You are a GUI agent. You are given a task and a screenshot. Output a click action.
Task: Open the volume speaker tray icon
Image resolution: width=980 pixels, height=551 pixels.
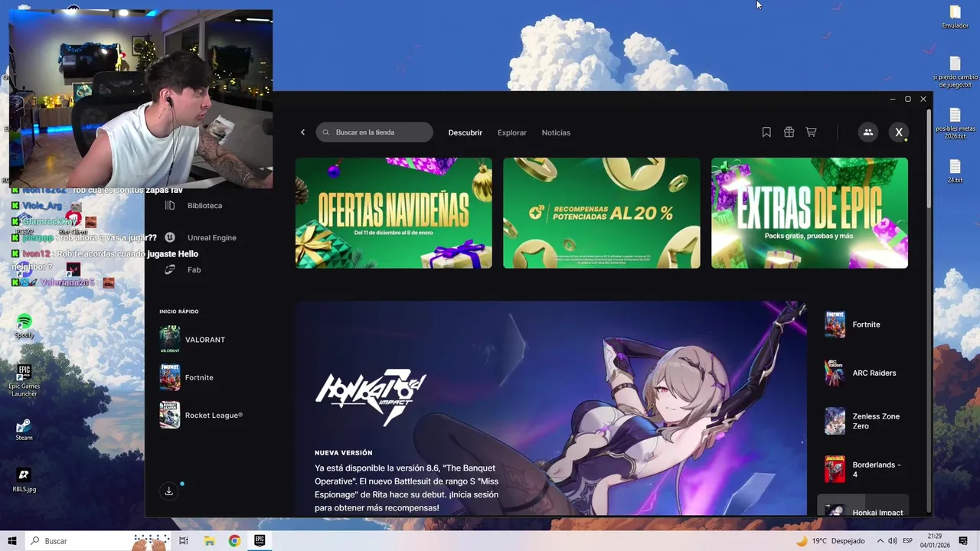coord(893,541)
